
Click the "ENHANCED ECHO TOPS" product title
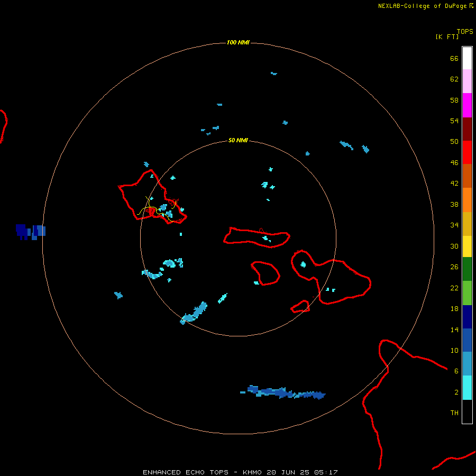186,472
